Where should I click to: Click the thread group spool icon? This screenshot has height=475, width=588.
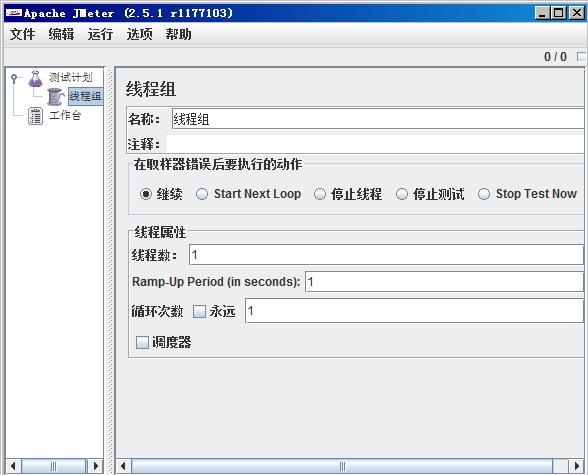56,97
